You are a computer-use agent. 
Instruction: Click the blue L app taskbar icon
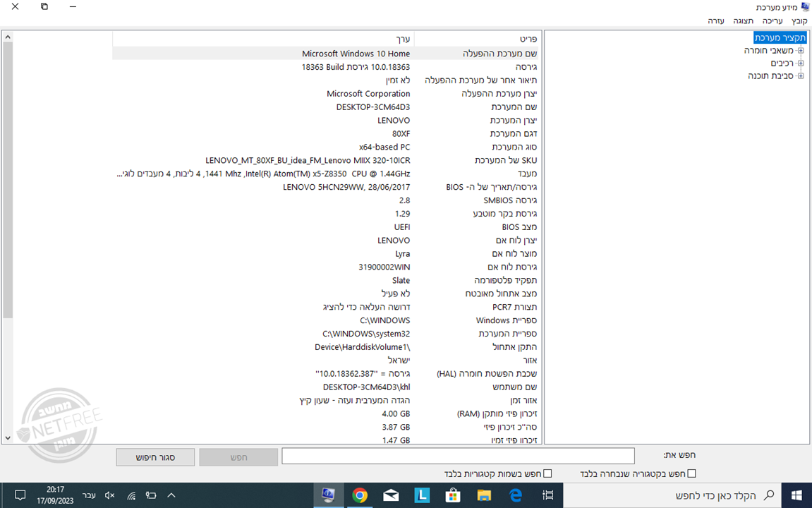pyautogui.click(x=422, y=495)
